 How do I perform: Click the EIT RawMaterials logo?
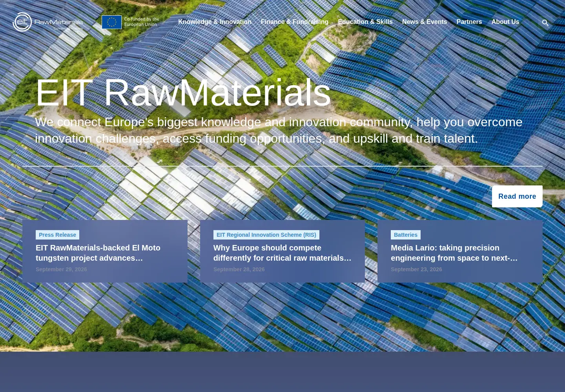click(x=48, y=22)
